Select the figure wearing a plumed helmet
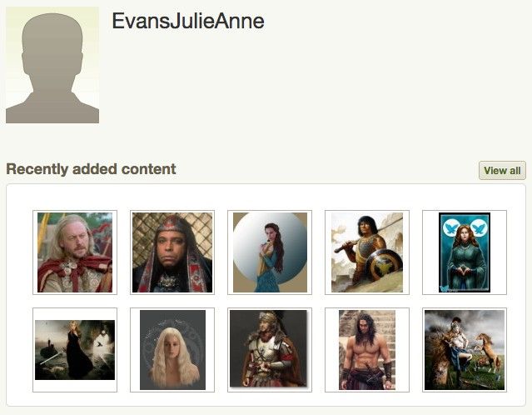532x415 pixels. tap(270, 350)
